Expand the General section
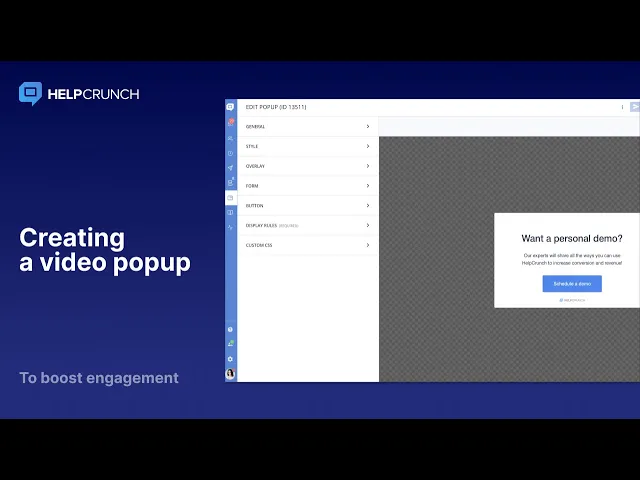640x480 pixels. click(308, 127)
